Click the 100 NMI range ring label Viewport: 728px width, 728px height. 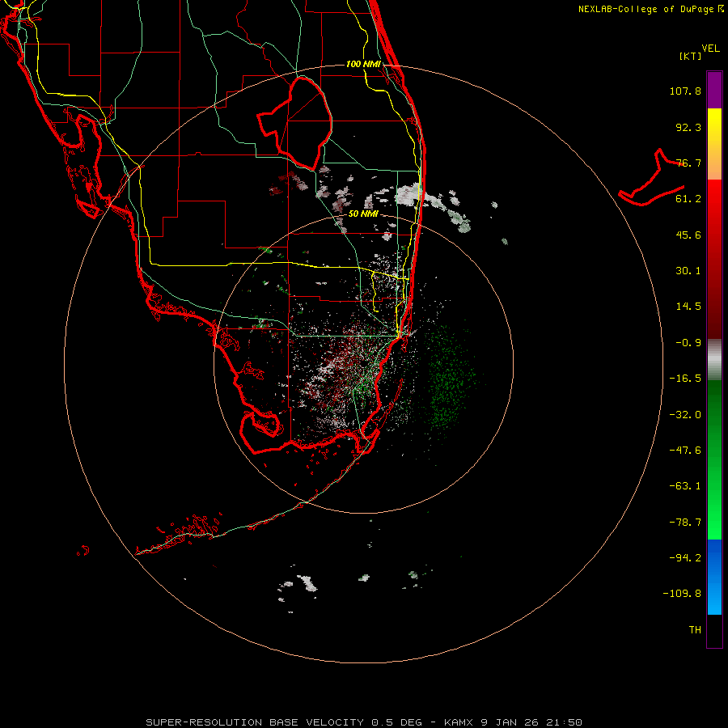click(x=363, y=64)
